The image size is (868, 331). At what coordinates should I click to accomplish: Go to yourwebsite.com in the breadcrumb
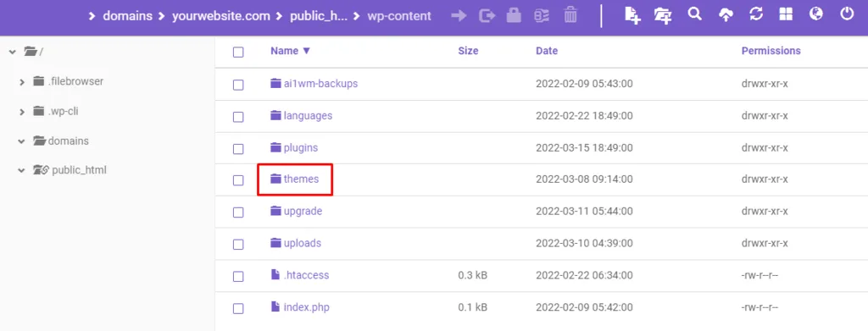[221, 16]
